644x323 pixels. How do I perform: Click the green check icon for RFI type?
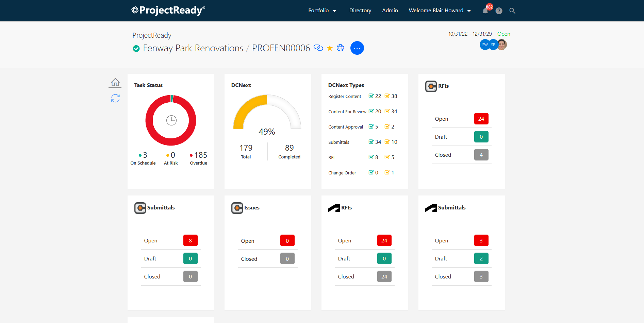[371, 157]
